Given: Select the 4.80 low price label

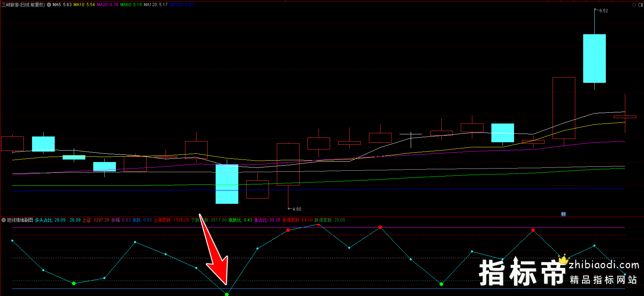Looking at the screenshot, I should coord(297,209).
